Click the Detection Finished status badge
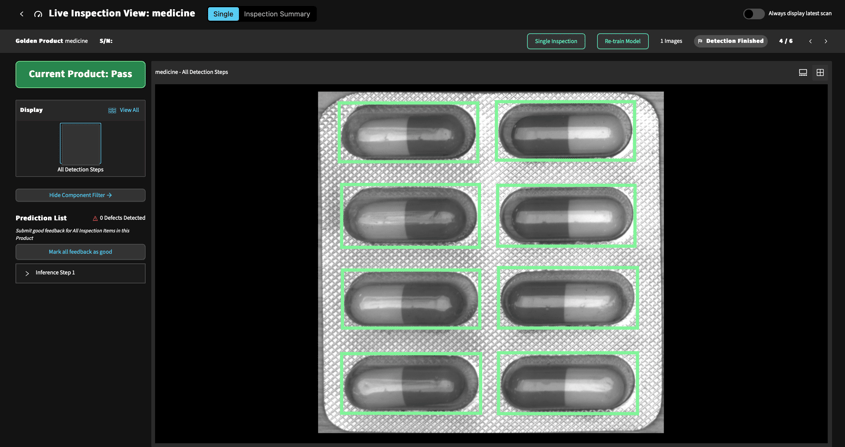The width and height of the screenshot is (845, 447). point(730,41)
